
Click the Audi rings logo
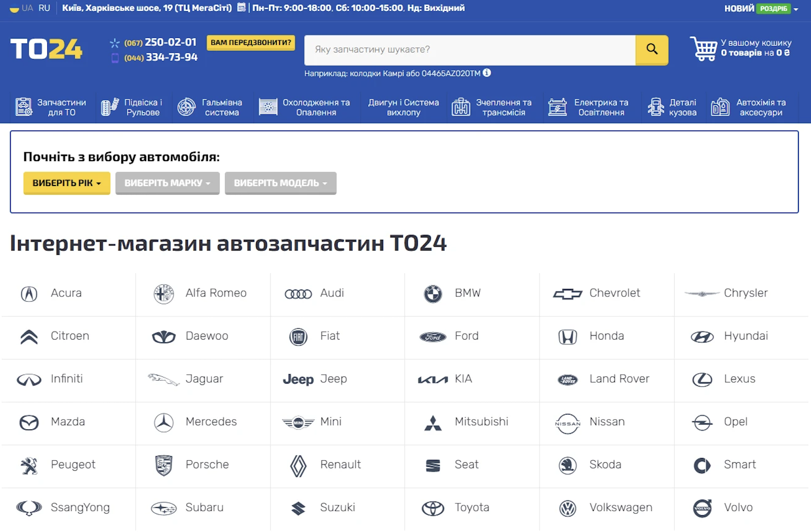(x=298, y=294)
